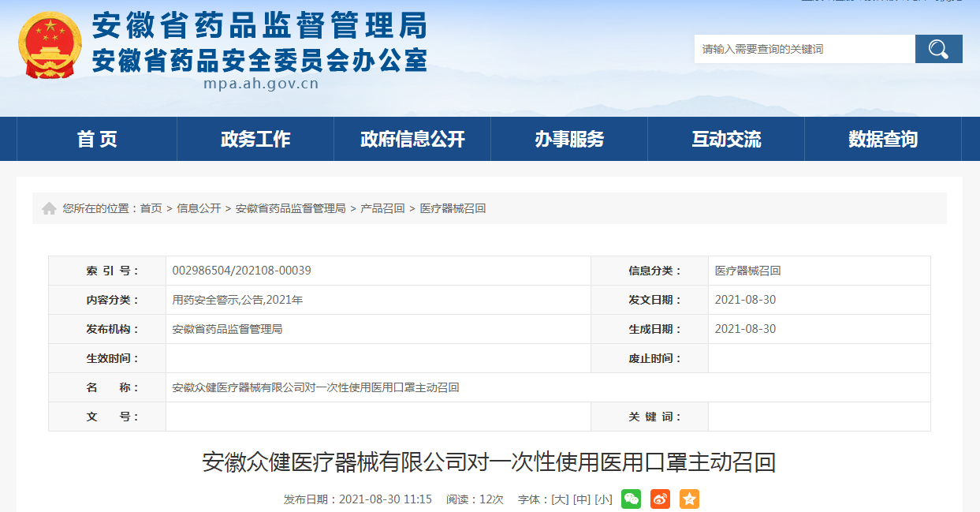Click the mpa.ah.gov.cn domain text
Image resolution: width=980 pixels, height=512 pixels.
pos(261,84)
